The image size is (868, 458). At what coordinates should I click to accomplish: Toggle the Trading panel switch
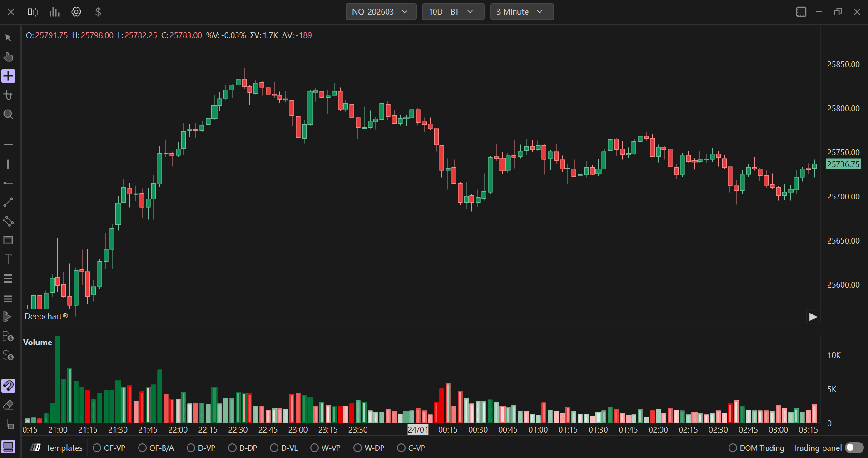[854, 448]
